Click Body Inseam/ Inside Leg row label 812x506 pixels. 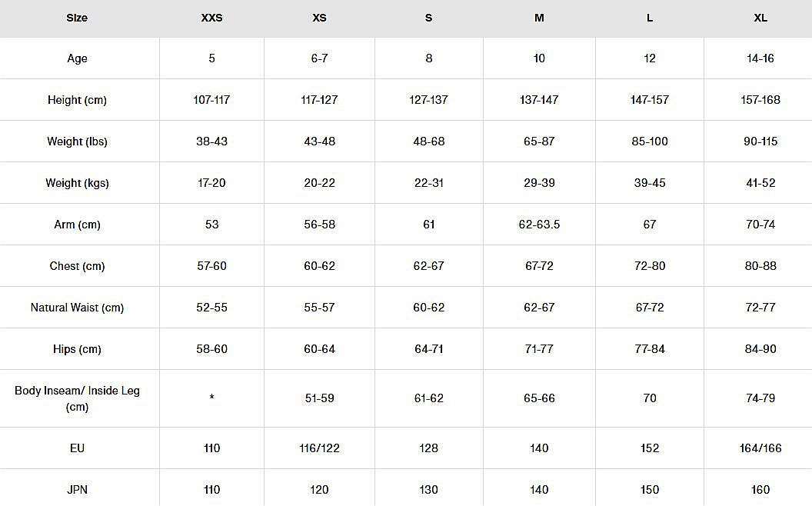[x=77, y=398]
